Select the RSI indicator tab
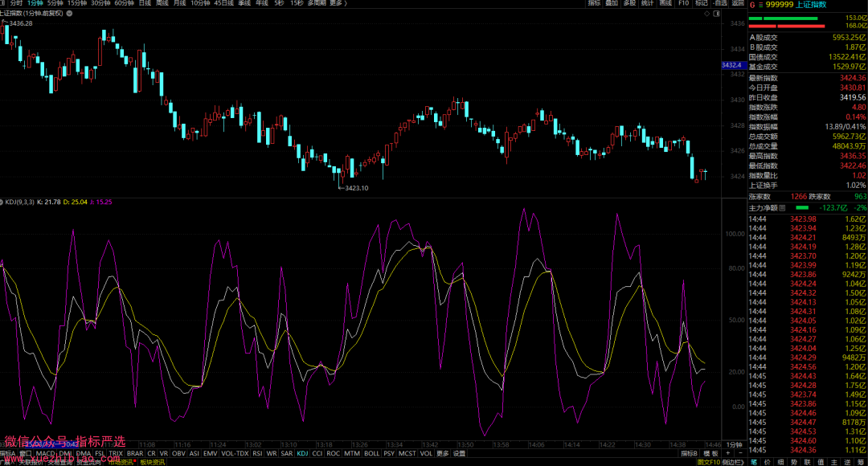The width and height of the screenshot is (868, 466). point(257,453)
